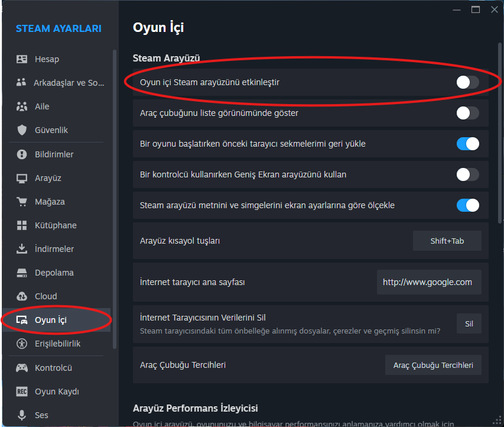The width and height of the screenshot is (504, 427).
Task: Click the İnternet Tarayıcısının Verilerini Sil label
Action: point(203,318)
